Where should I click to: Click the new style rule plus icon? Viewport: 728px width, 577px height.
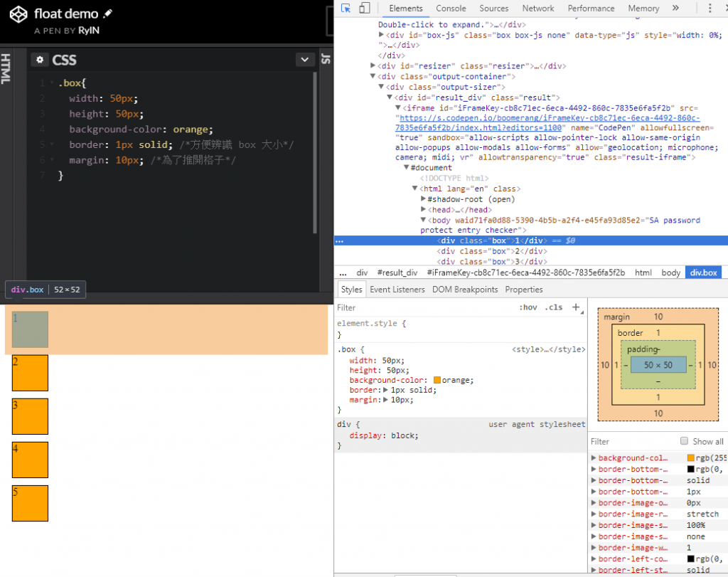click(576, 307)
